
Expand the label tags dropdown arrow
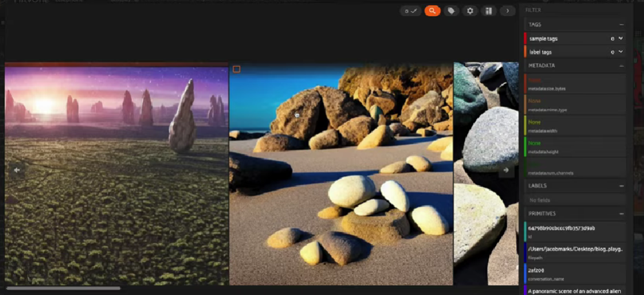click(621, 52)
